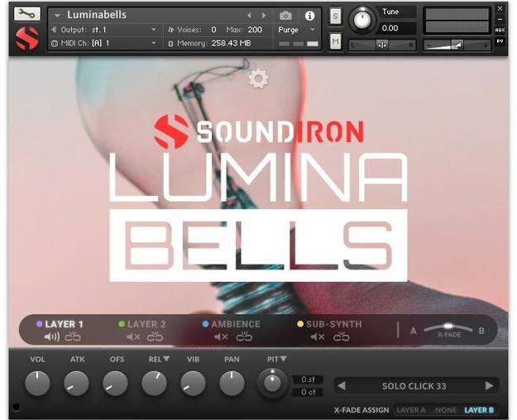Click the camera snapshot icon
The height and width of the screenshot is (420, 517).
click(285, 16)
